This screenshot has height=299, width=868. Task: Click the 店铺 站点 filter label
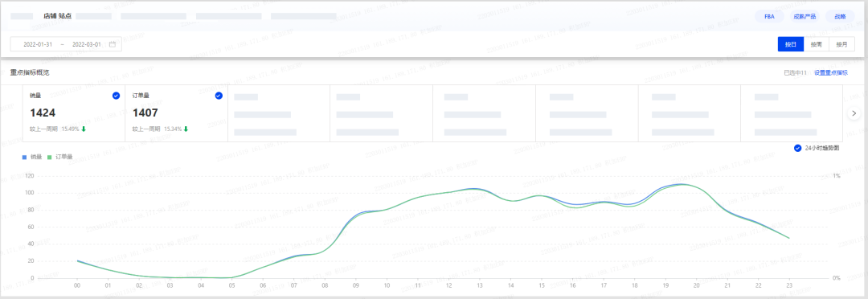(x=58, y=16)
